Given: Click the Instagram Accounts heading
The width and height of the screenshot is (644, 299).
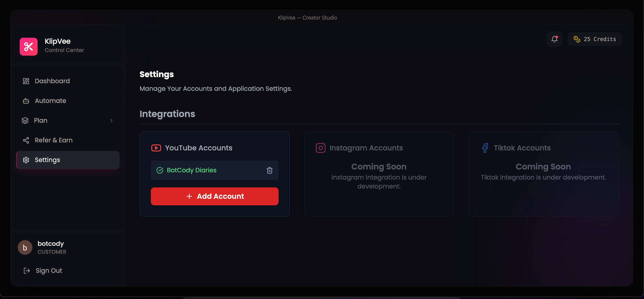Looking at the screenshot, I should [x=366, y=148].
